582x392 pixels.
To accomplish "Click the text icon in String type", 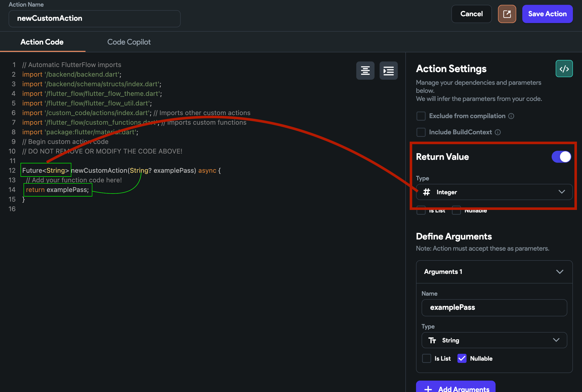I will (432, 340).
